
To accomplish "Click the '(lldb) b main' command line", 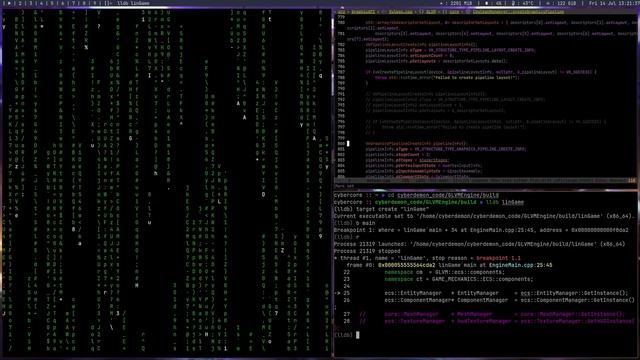I will 354,223.
